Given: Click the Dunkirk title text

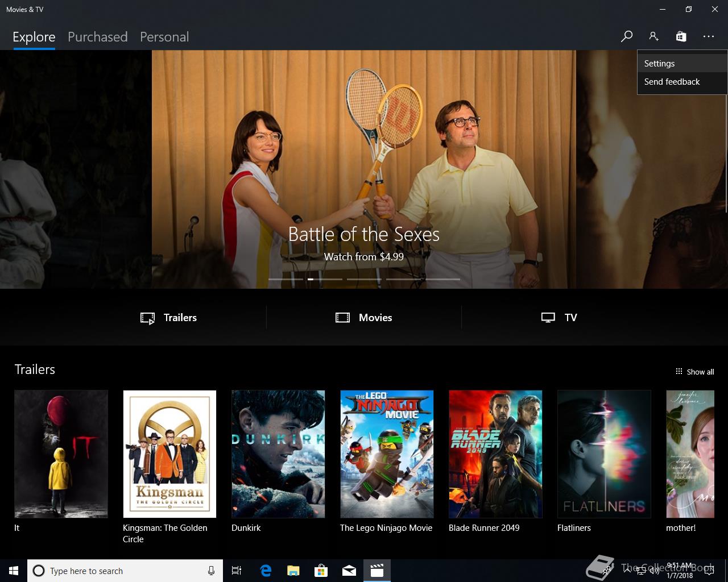Looking at the screenshot, I should pos(246,528).
